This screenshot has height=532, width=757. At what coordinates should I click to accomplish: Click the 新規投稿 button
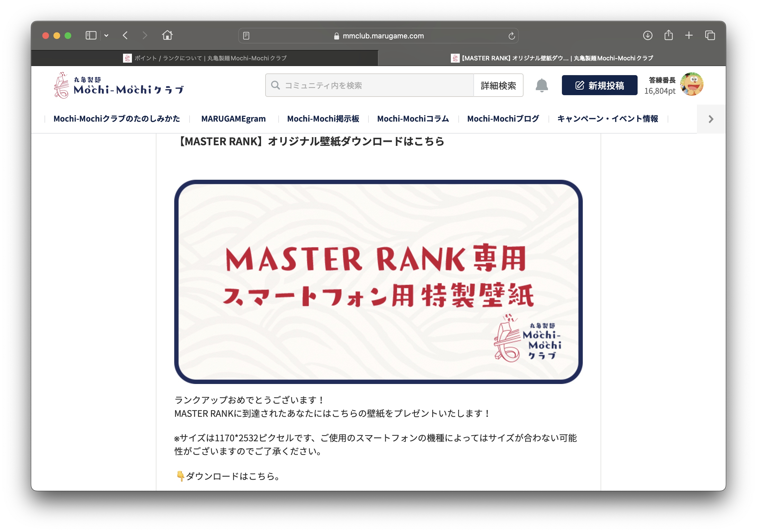[599, 85]
